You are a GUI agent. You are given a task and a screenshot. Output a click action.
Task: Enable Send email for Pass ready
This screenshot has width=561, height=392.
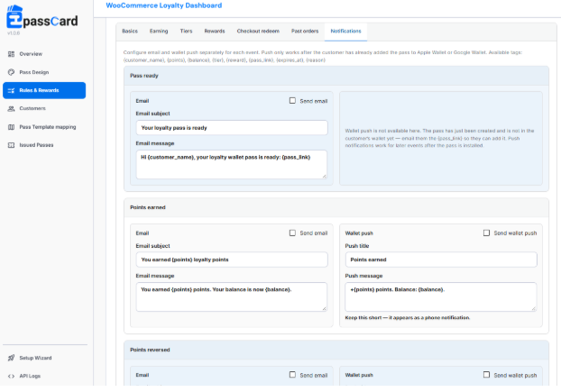pos(292,101)
